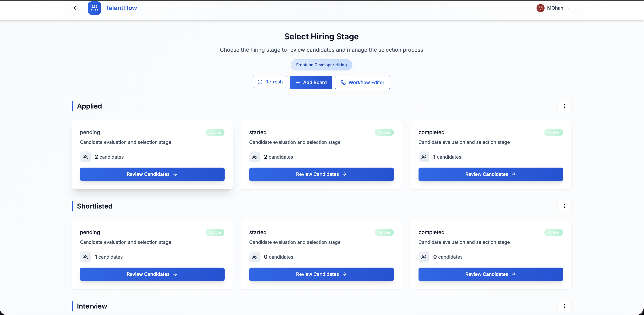
Task: Click the Active badge on completed Shortlisted card
Action: (x=553, y=232)
